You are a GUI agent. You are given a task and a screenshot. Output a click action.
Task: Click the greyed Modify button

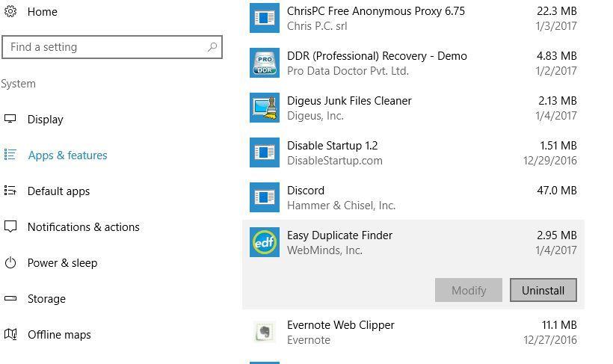pos(469,290)
